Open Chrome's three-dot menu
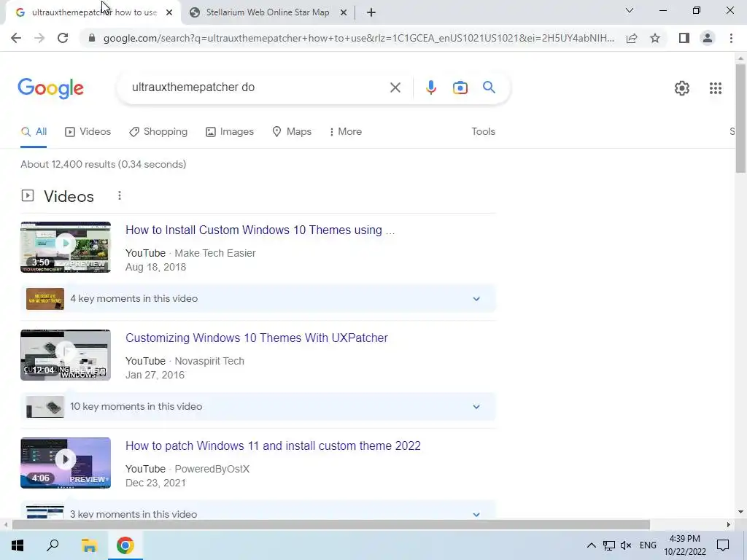 [x=731, y=38]
